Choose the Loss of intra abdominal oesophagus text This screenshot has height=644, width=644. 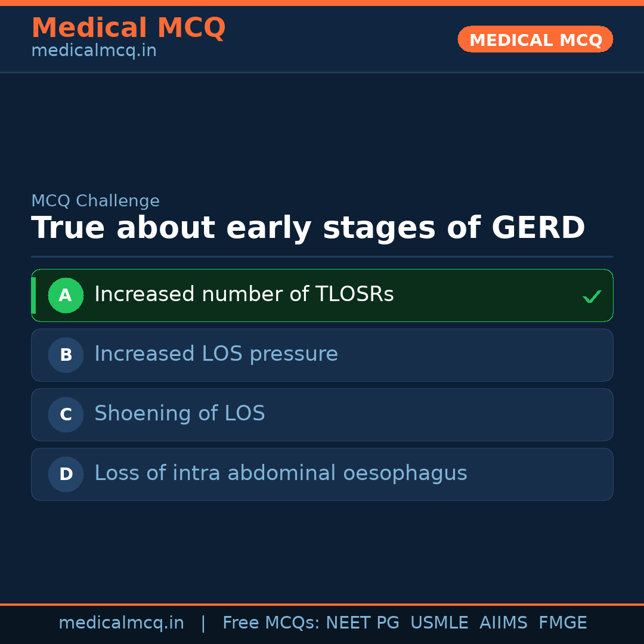(x=280, y=473)
